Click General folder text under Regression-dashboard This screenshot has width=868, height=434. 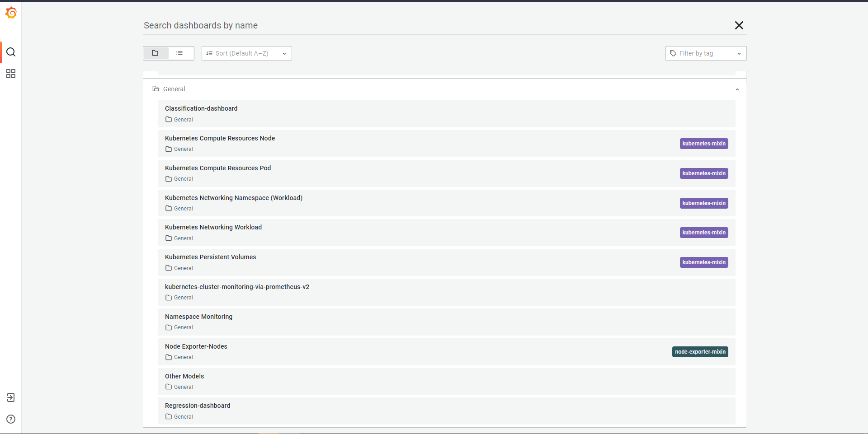coord(184,417)
